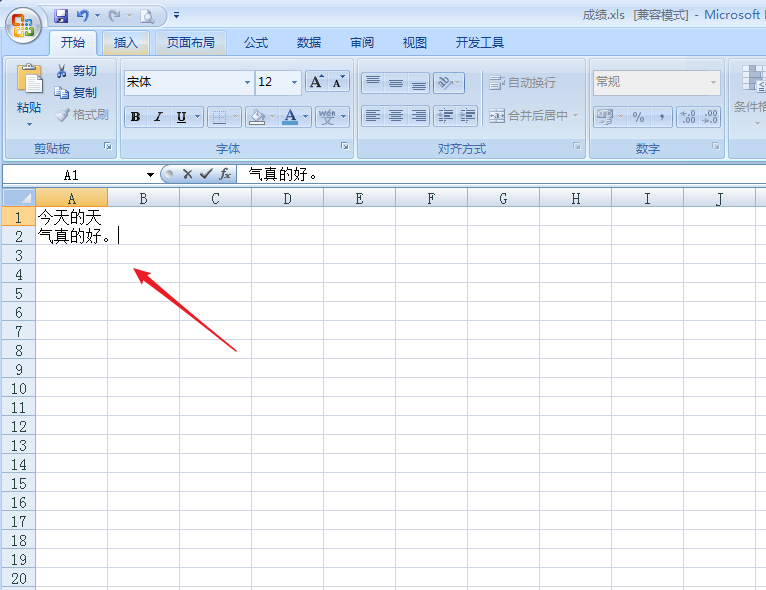
Task: Cancel the cell entry with X
Action: point(188,174)
